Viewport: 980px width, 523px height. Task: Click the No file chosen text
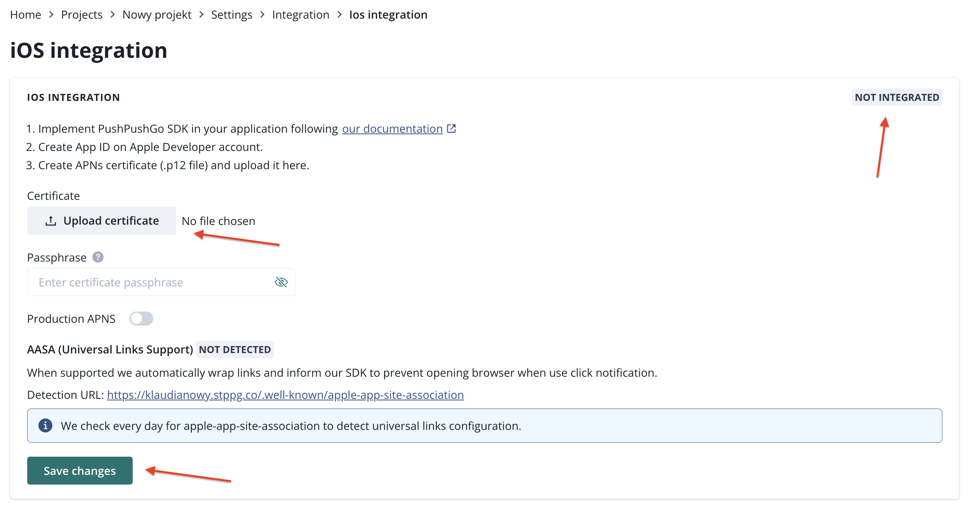coord(218,221)
